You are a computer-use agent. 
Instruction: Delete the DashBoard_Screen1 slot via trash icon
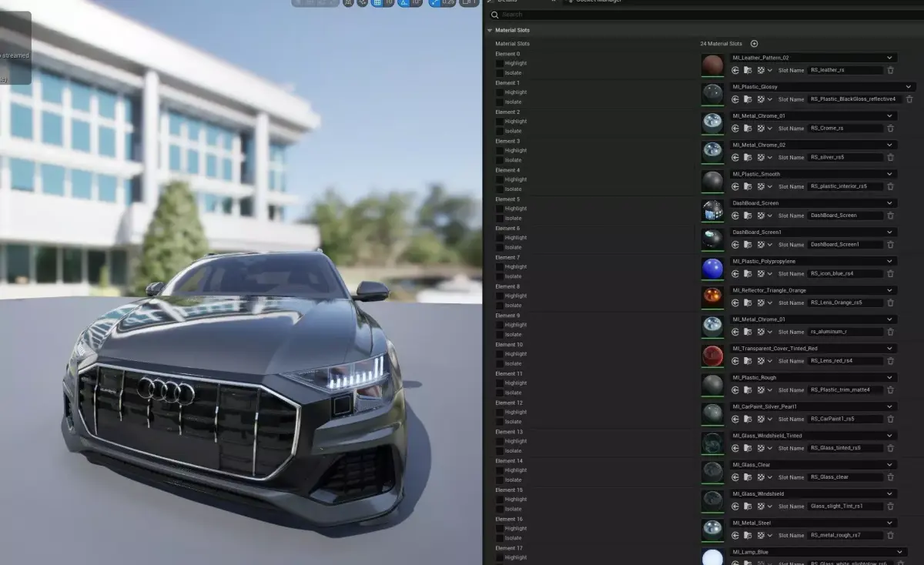pos(890,245)
